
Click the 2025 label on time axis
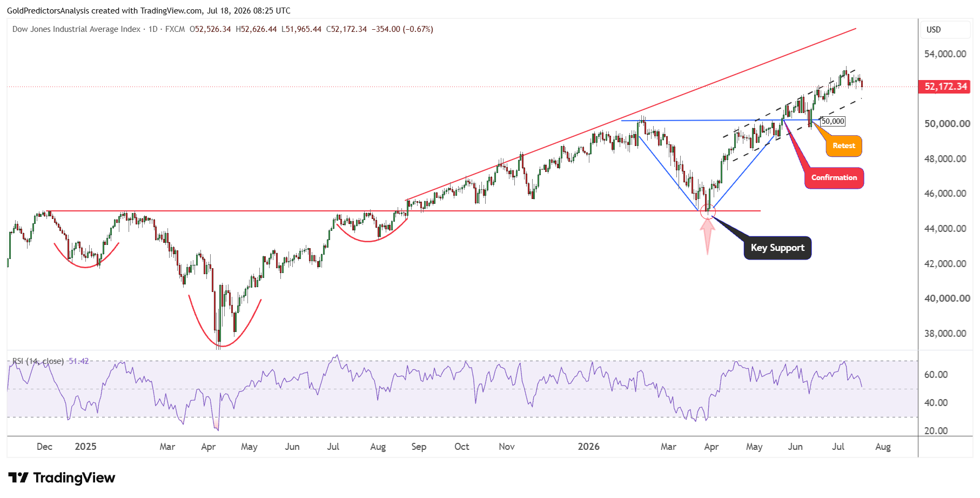pyautogui.click(x=85, y=447)
